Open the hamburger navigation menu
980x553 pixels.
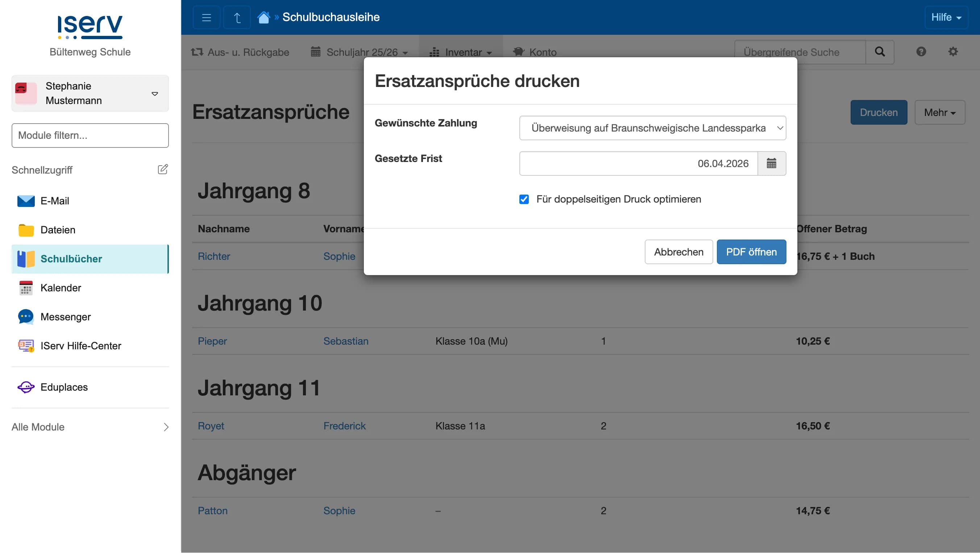206,17
